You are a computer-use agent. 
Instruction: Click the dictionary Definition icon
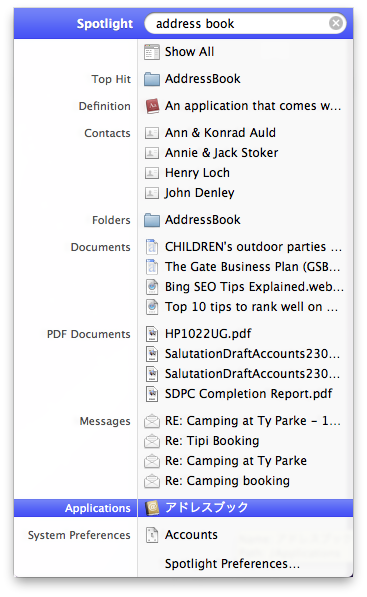tap(152, 106)
